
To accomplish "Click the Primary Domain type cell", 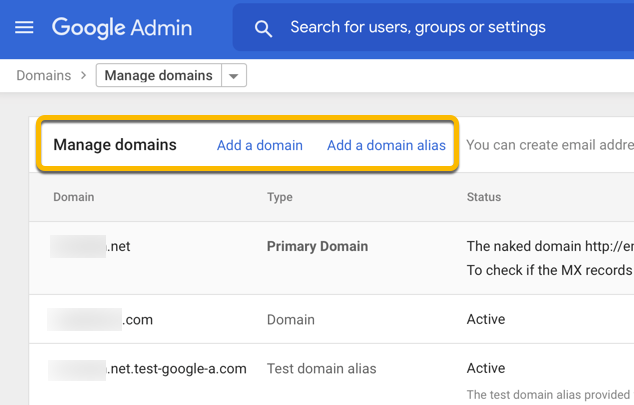I will pyautogui.click(x=317, y=246).
